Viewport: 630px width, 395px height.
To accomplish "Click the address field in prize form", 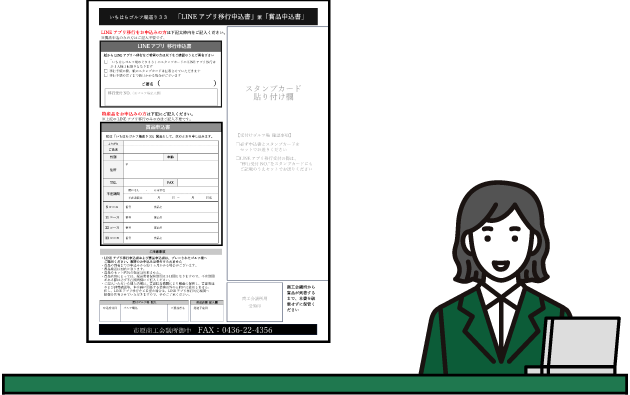I will (171, 170).
